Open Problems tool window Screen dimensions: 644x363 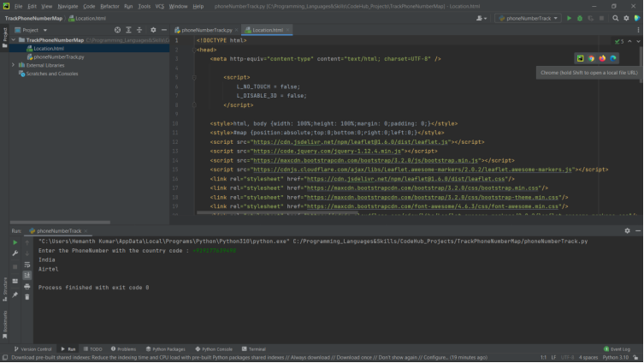[x=123, y=349]
